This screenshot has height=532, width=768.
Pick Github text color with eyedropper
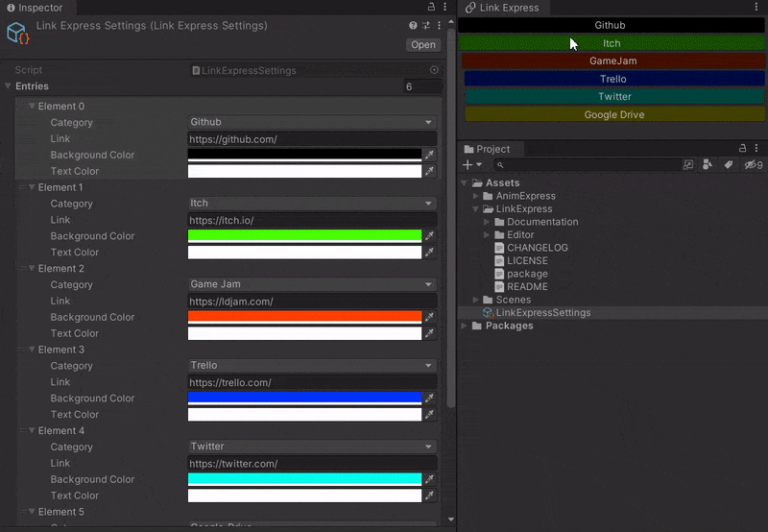point(429,171)
